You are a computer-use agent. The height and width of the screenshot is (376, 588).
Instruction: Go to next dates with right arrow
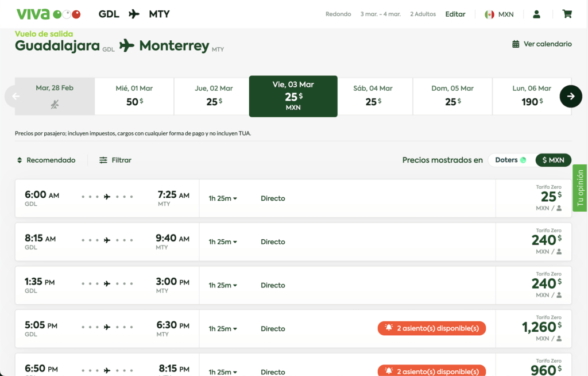[x=571, y=97]
